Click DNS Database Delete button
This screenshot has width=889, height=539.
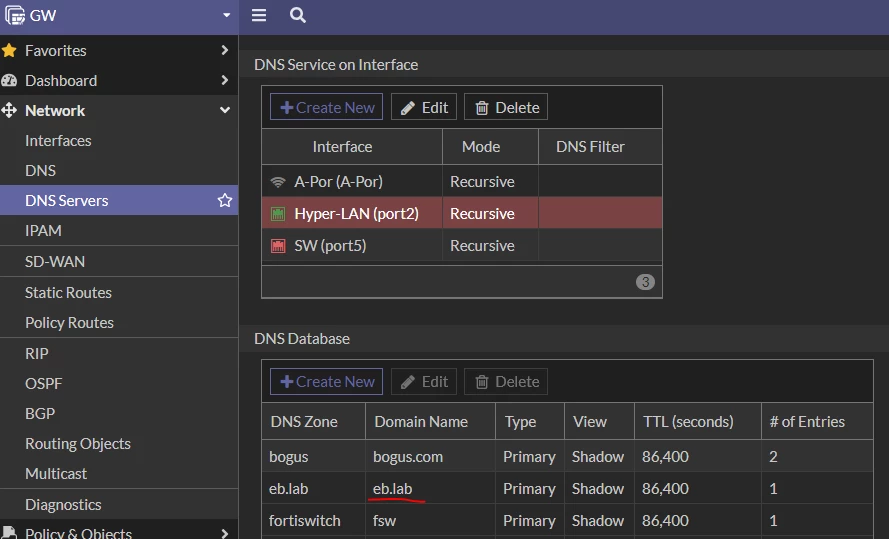(506, 381)
